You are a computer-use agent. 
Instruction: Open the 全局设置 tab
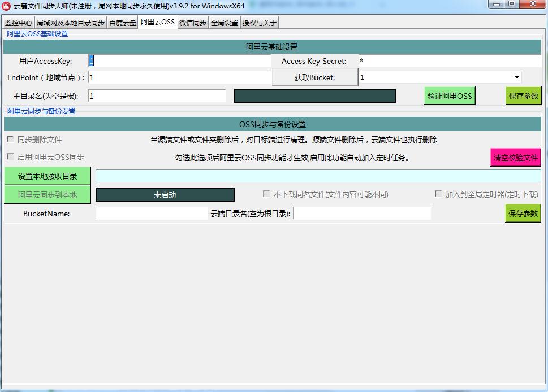[225, 23]
